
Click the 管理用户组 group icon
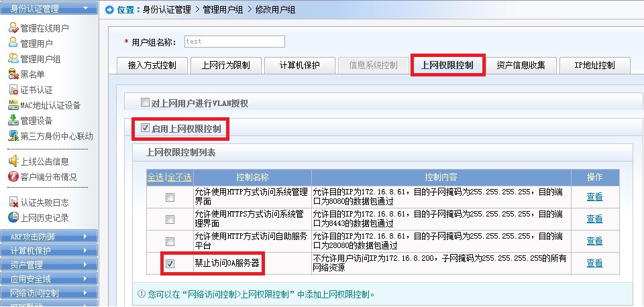pos(13,59)
